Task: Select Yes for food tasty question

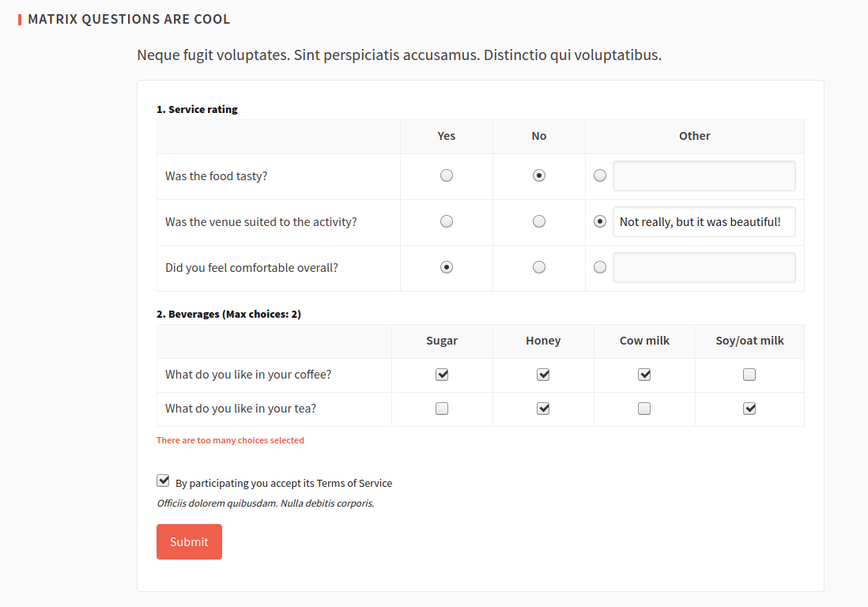Action: pyautogui.click(x=447, y=175)
